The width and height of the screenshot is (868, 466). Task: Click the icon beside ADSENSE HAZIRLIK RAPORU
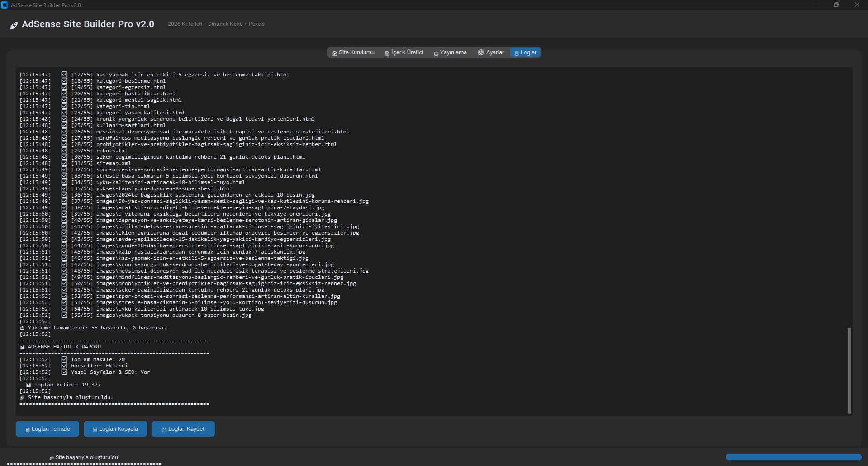coord(22,347)
